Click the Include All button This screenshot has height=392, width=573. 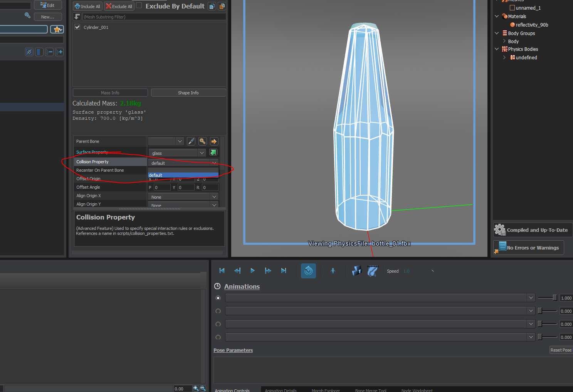[x=87, y=6]
